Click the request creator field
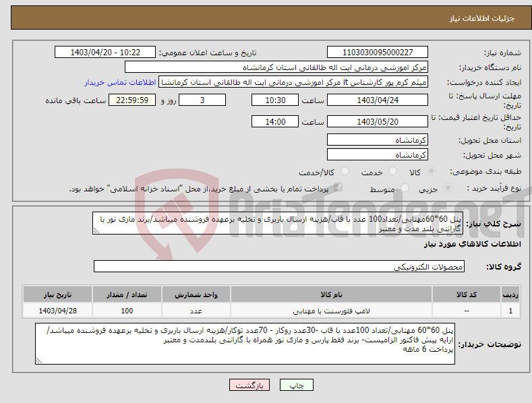532x403 pixels. tap(293, 82)
